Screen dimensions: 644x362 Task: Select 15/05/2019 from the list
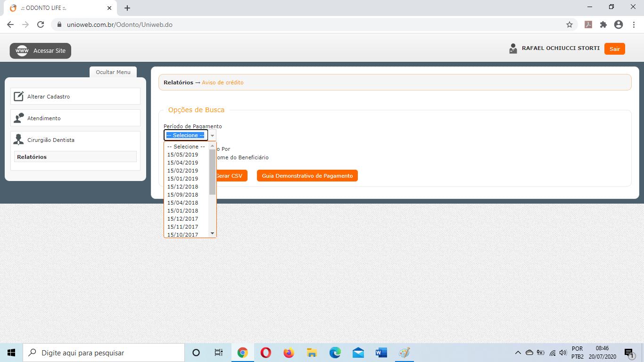click(186, 155)
